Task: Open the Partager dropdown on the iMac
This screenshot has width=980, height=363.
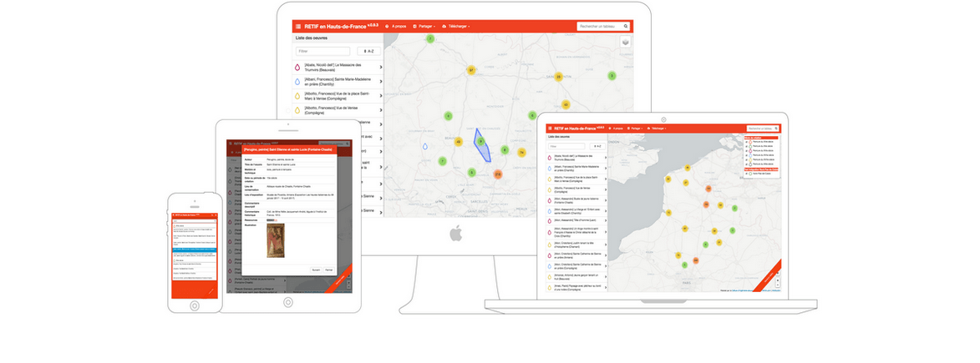Action: tap(421, 26)
